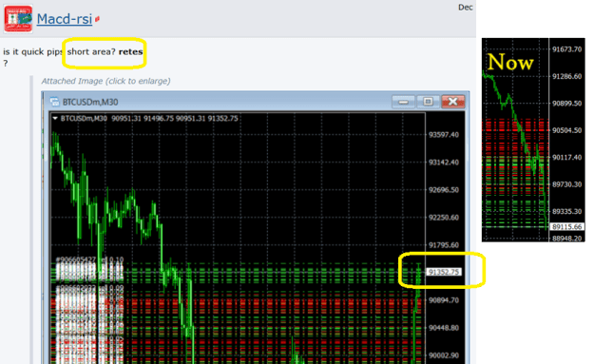Click the 90504.50 value in Now chart
The height and width of the screenshot is (364, 594).
point(566,130)
